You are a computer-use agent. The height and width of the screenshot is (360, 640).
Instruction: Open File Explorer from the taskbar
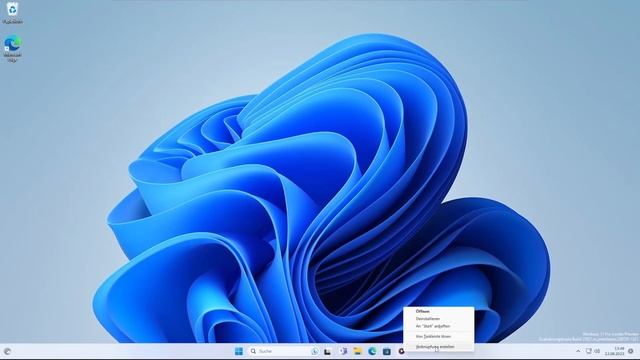point(358,351)
